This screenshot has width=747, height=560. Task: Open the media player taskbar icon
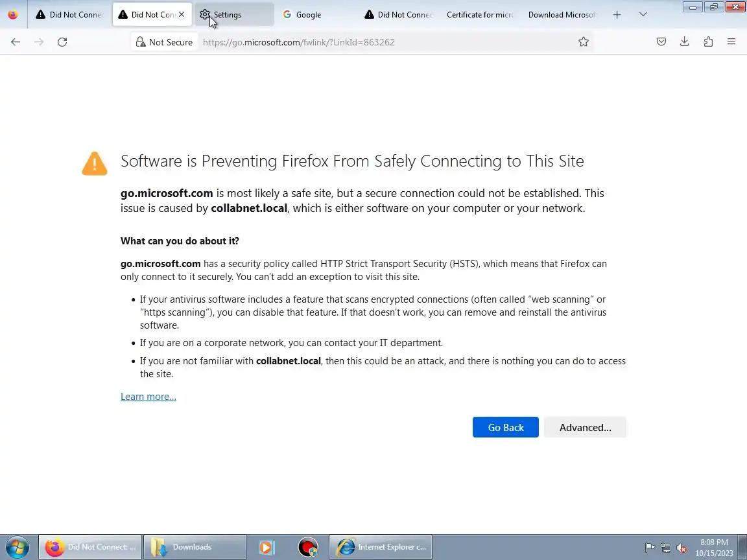pos(267,547)
